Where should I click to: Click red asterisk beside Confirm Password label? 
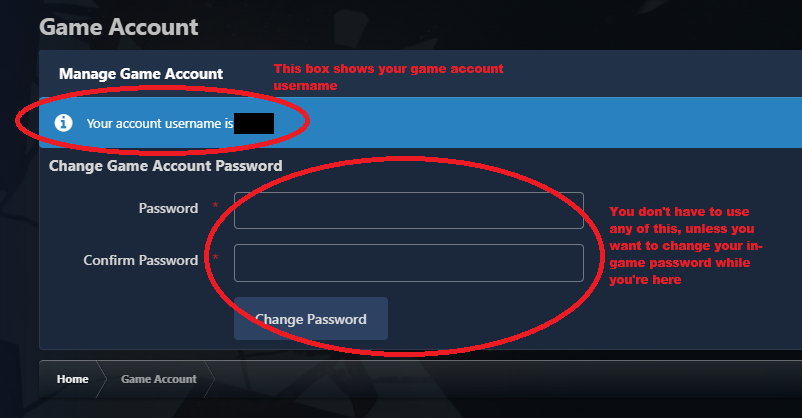[x=215, y=257]
